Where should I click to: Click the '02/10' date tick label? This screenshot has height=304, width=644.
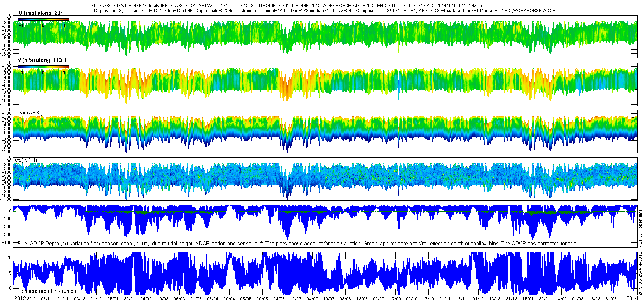(411, 299)
